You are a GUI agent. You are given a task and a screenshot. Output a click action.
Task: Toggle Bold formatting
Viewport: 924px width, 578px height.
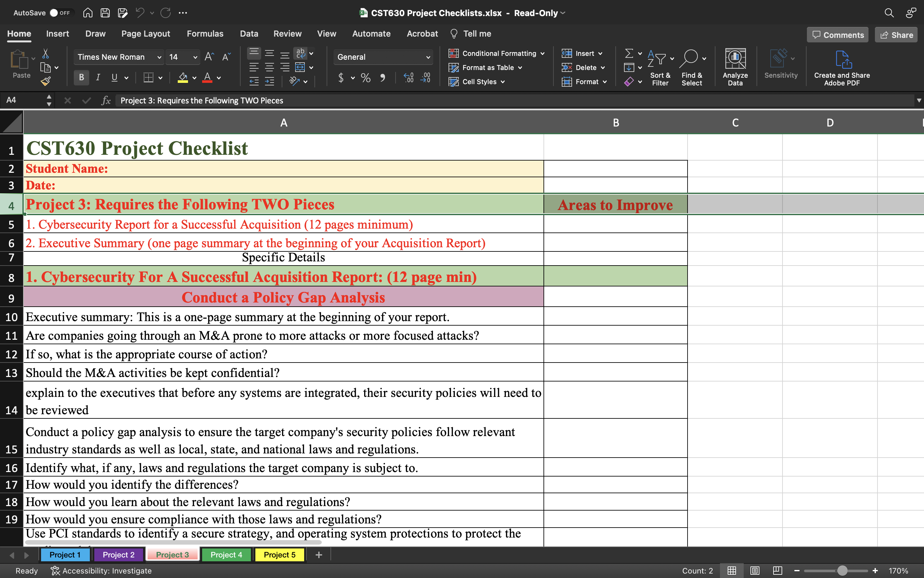tap(81, 78)
